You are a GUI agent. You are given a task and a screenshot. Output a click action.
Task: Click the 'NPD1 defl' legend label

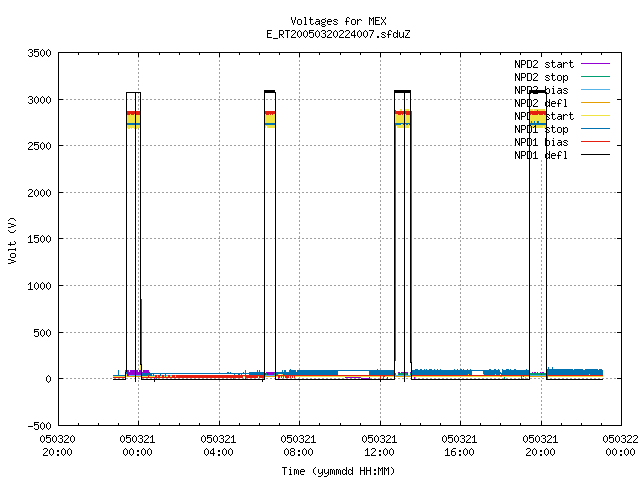(541, 155)
